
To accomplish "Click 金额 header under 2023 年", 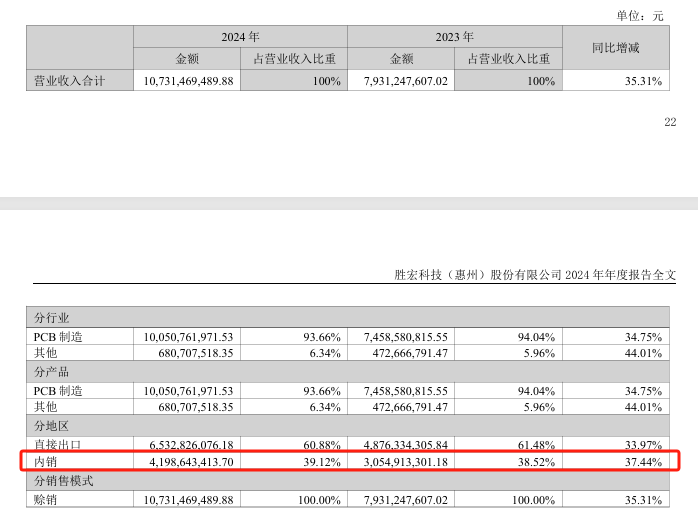I will coord(402,59).
